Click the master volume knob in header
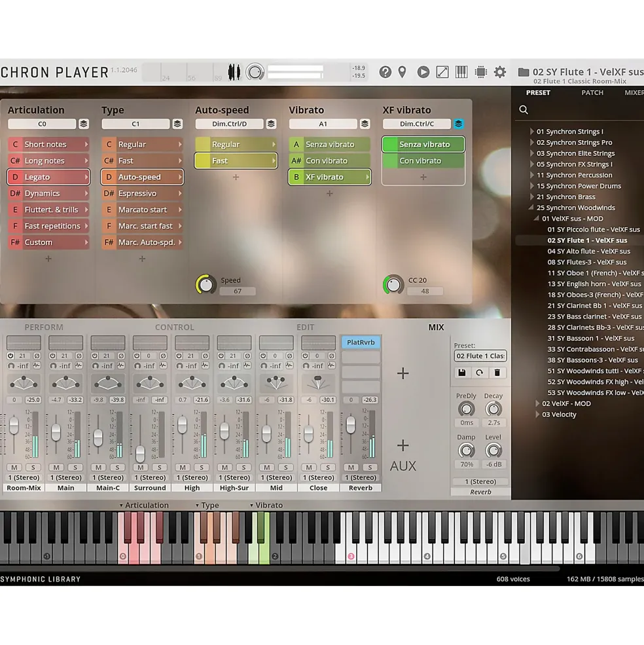The image size is (644, 645). [x=255, y=73]
